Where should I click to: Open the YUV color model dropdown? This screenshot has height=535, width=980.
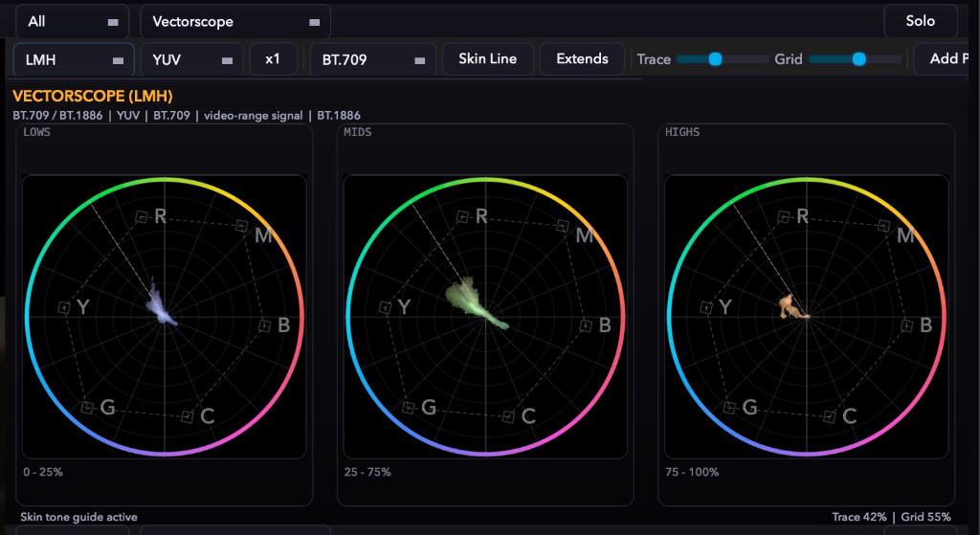[x=191, y=60]
